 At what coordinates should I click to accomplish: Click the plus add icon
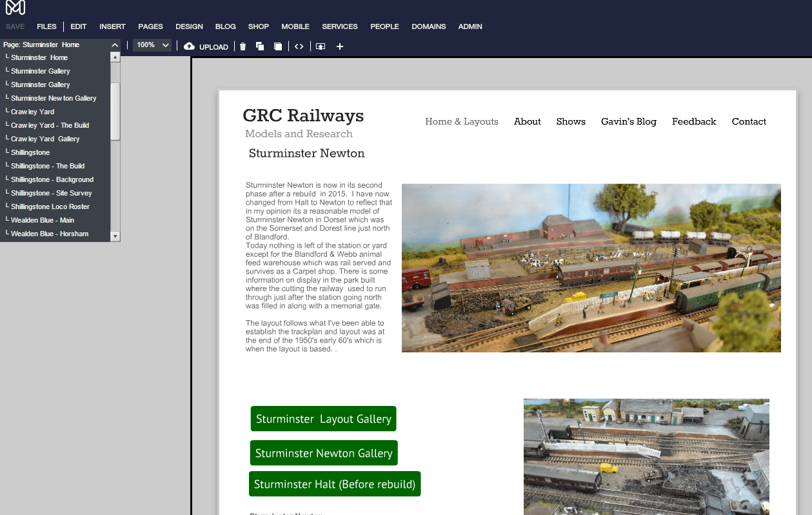[x=340, y=46]
